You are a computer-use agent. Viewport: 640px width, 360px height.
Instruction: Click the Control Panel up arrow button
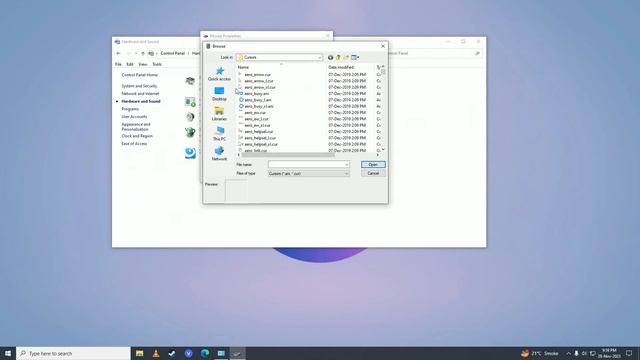pos(142,53)
